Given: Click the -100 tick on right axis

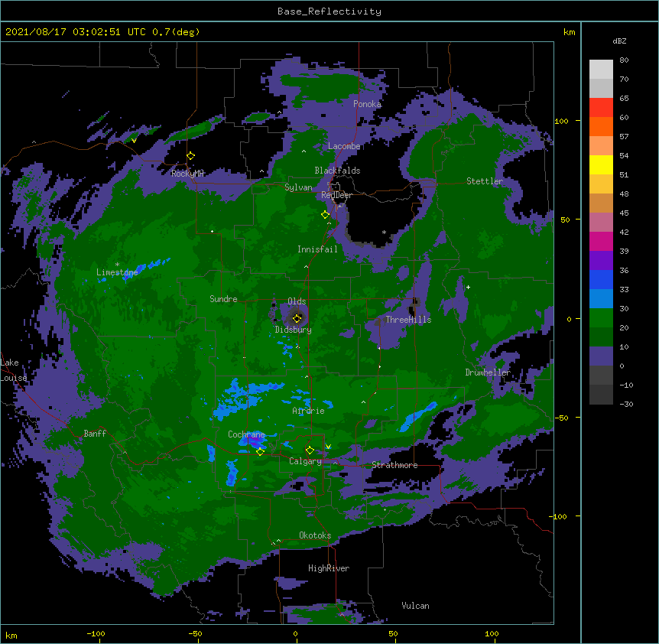Looking at the screenshot, I should (559, 516).
